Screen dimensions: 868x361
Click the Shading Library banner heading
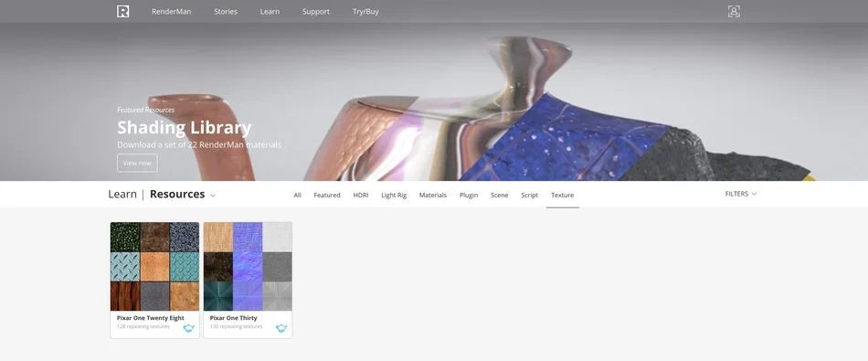coord(185,128)
